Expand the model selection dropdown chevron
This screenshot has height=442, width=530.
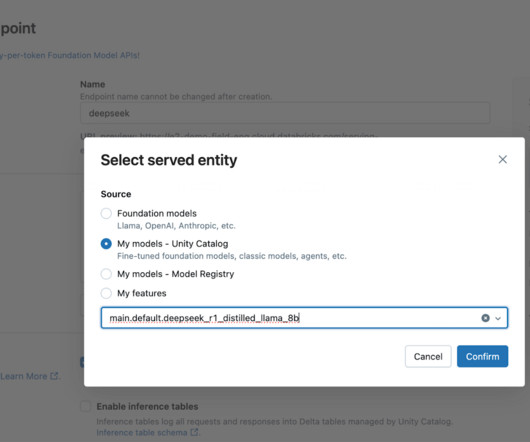coord(498,318)
